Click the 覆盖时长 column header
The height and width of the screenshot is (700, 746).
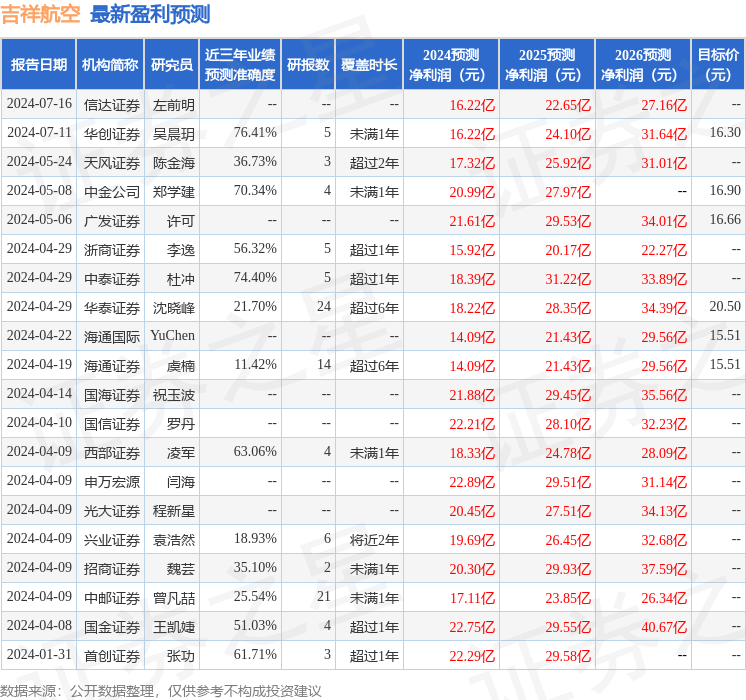pos(369,64)
